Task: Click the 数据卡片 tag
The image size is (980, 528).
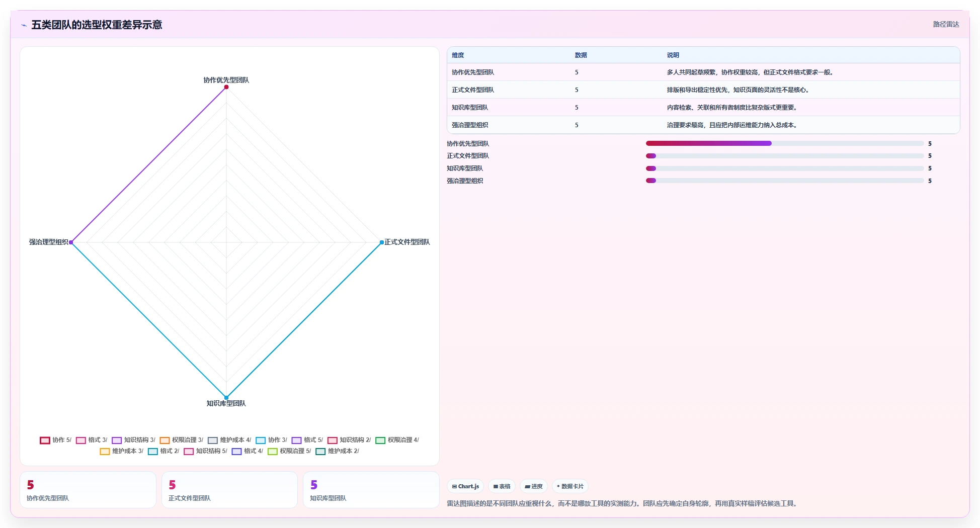Action: tap(570, 486)
